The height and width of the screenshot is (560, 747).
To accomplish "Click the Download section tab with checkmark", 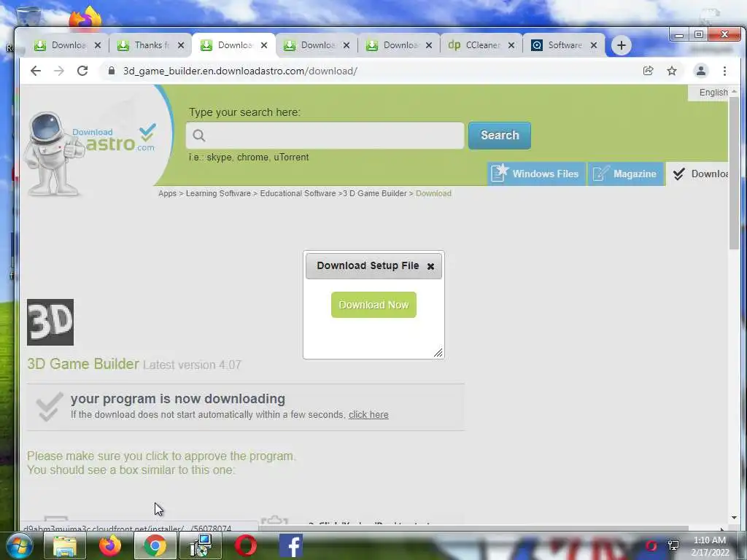I will coord(698,174).
